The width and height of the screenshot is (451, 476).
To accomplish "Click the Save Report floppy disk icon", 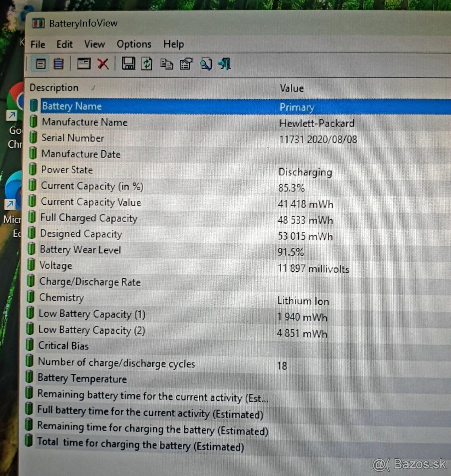I will tap(128, 63).
